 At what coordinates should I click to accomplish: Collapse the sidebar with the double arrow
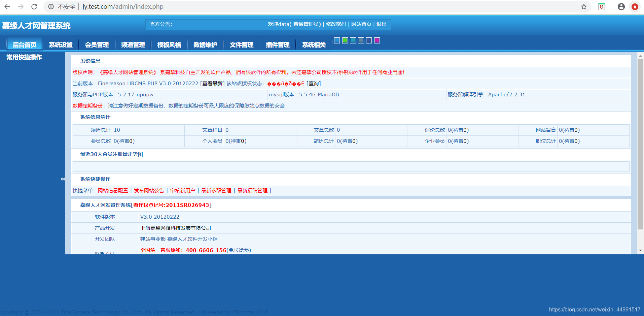(63, 179)
